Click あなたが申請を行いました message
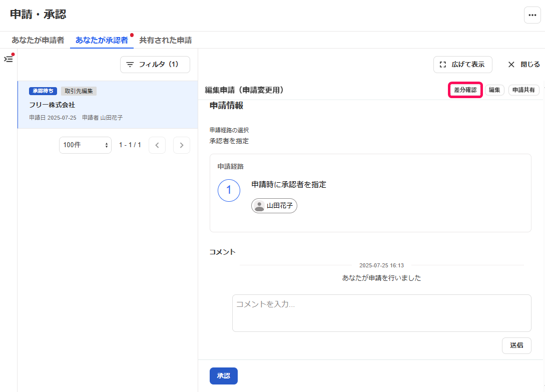 [382, 278]
